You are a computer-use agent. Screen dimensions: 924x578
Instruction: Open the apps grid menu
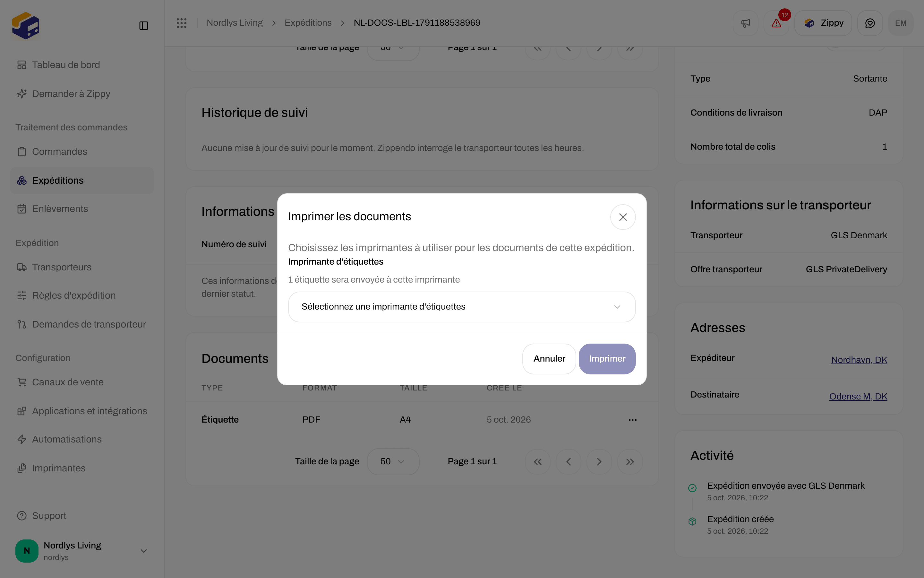tap(181, 23)
